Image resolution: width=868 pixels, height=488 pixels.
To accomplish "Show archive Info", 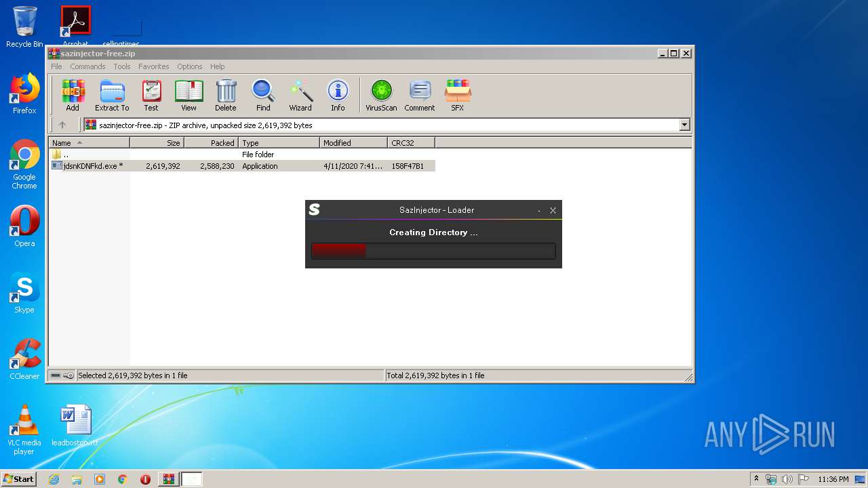I will [x=338, y=95].
